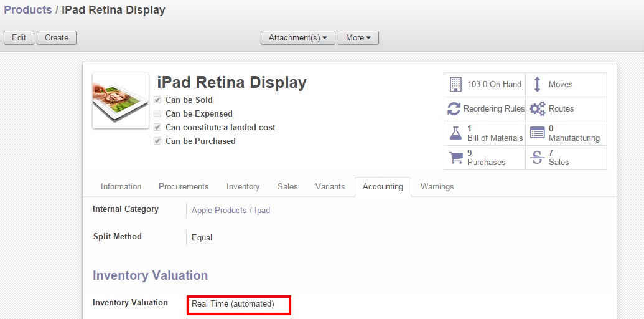Viewport: 644px width, 319px height.
Task: Click the Reordering Rules refresh icon
Action: coord(454,109)
